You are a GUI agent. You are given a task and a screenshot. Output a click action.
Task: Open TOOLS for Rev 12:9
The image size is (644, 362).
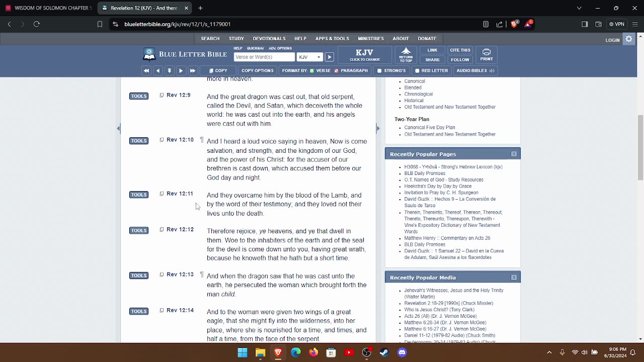click(x=139, y=96)
